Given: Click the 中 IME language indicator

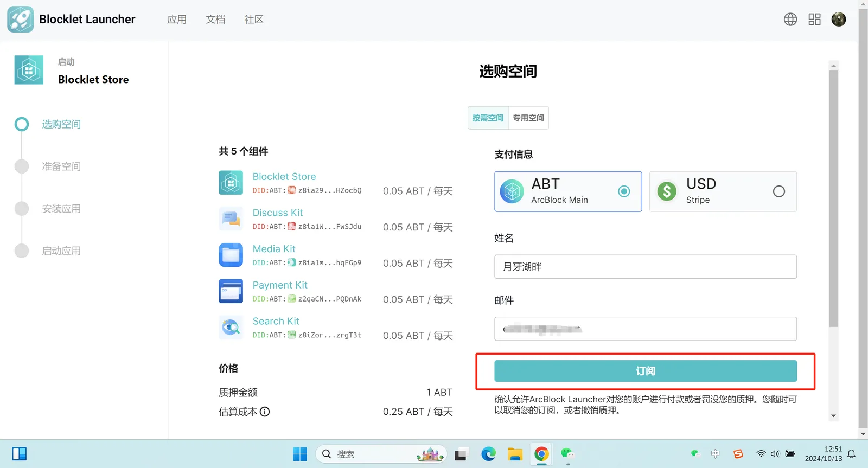Looking at the screenshot, I should click(716, 454).
